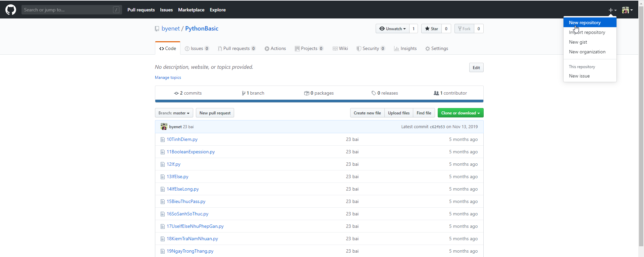Click the file icon for 17UseIfElseNhuPhepGan.py
The height and width of the screenshot is (257, 644).
pos(163,226)
